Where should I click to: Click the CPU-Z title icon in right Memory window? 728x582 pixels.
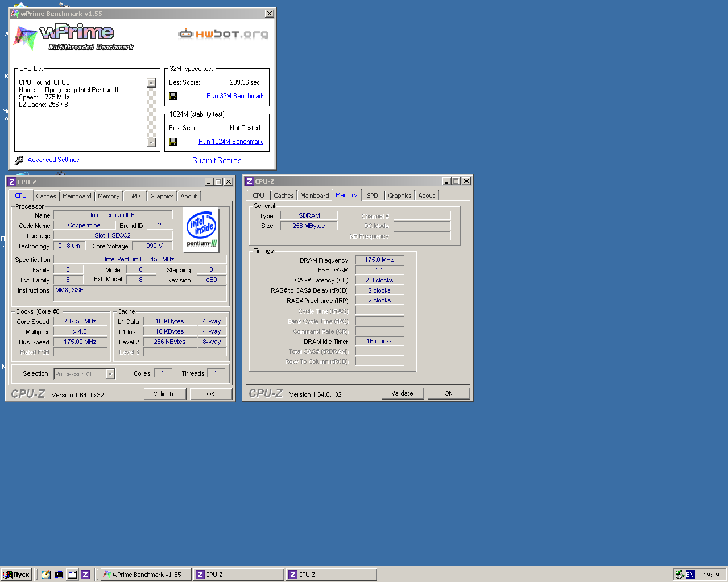(249, 181)
